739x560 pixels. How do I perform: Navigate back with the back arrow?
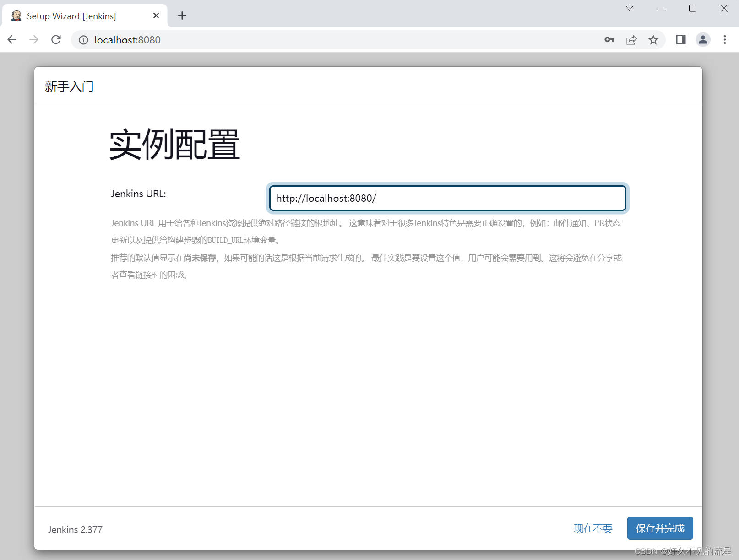coord(11,39)
